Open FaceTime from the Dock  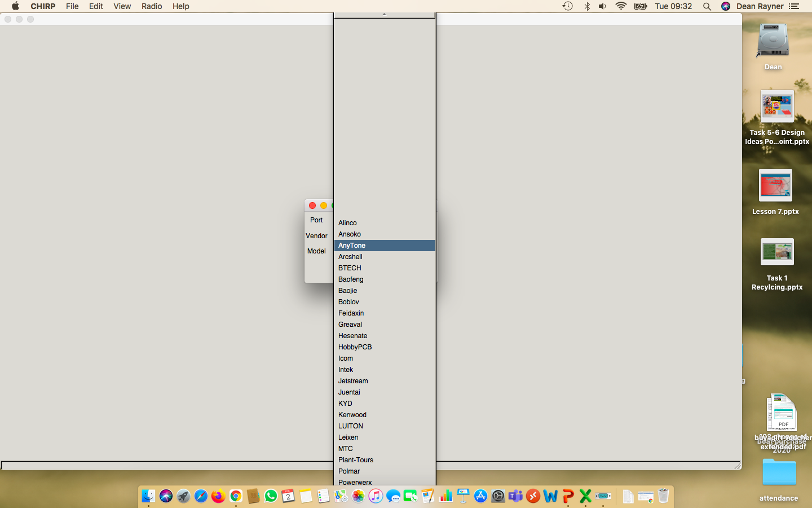(x=411, y=496)
